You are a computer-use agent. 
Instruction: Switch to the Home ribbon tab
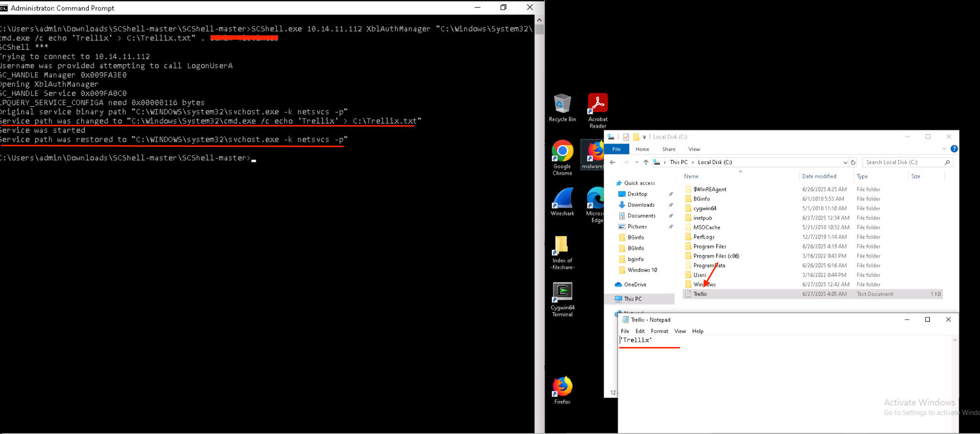pos(642,149)
